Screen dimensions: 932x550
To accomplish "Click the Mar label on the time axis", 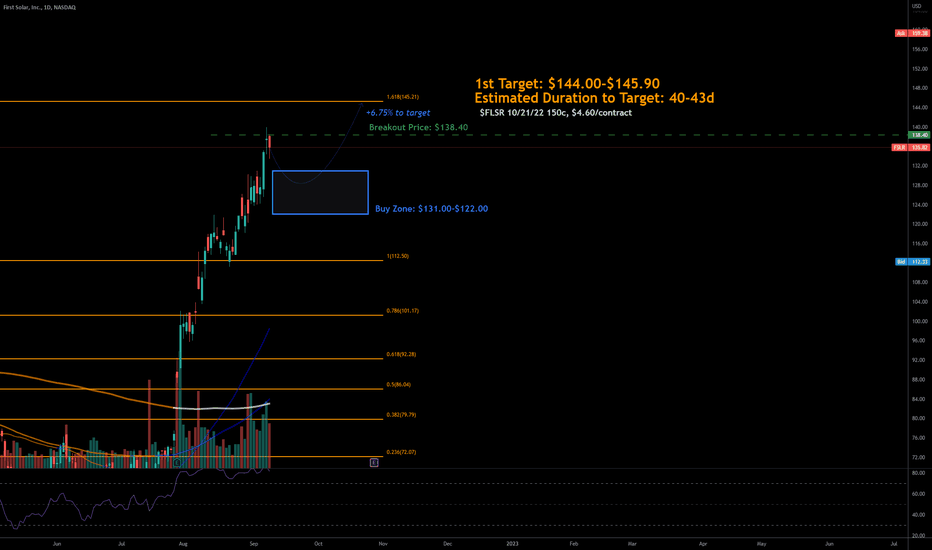I will pyautogui.click(x=632, y=543).
